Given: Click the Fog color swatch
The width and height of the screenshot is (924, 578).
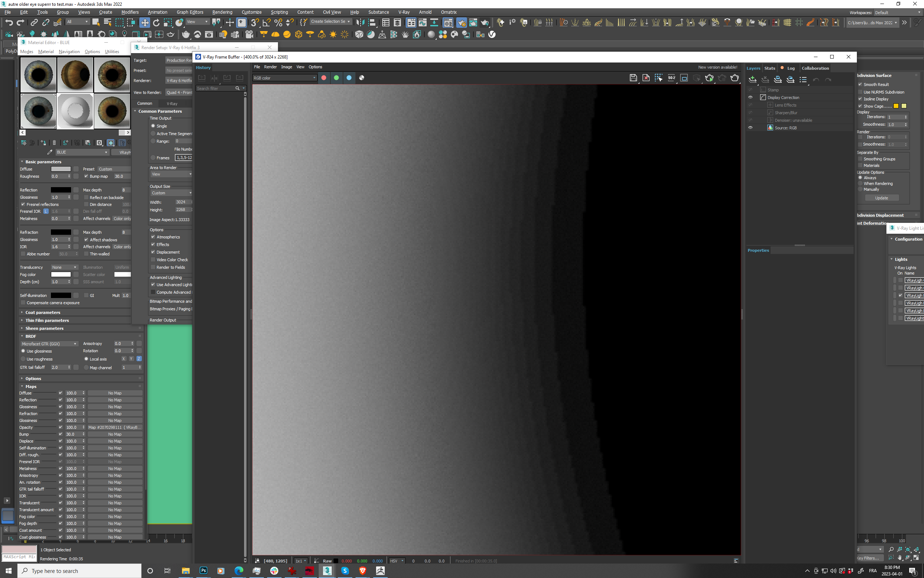Looking at the screenshot, I should tap(61, 275).
